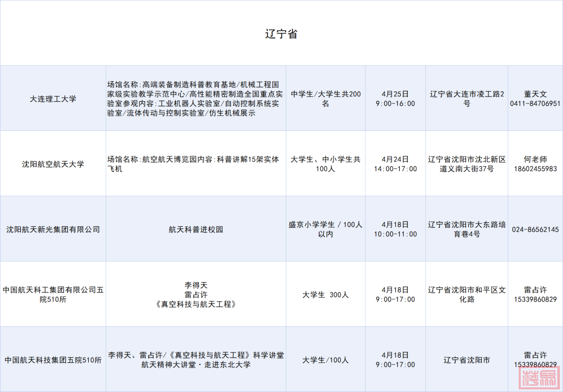The height and width of the screenshot is (392, 563).
Task: Select address 辽宁省沈阳市和平区文化路
Action: [x=467, y=295]
